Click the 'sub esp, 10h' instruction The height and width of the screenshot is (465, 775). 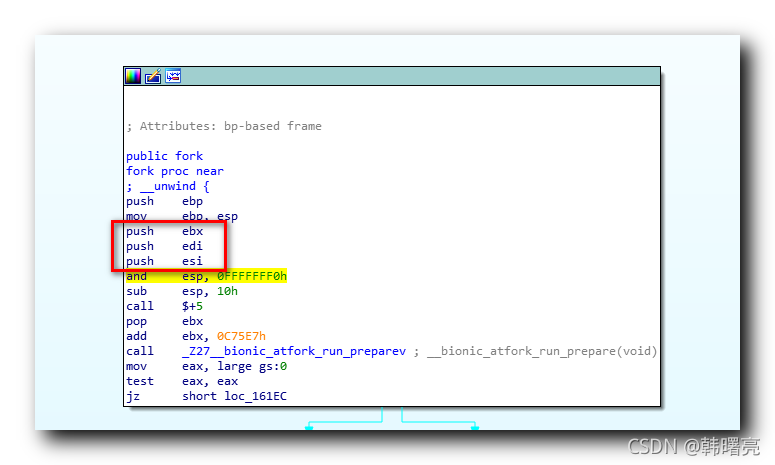[x=182, y=291]
